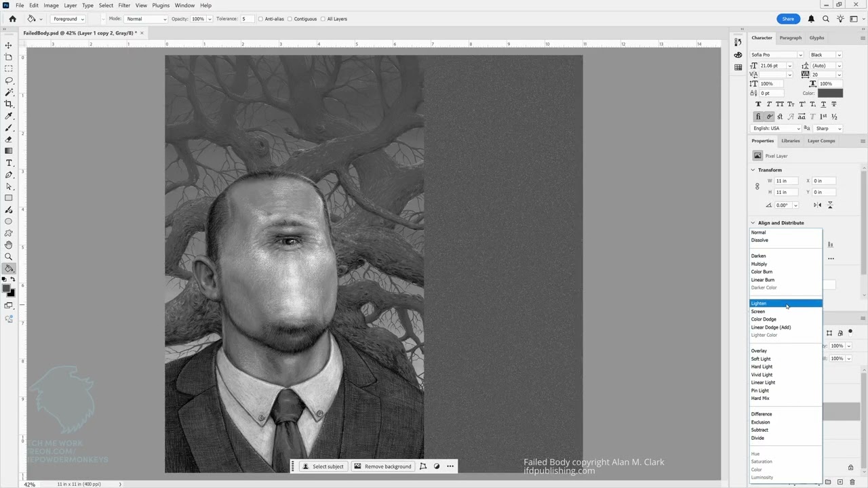This screenshot has height=488, width=868.
Task: Create a new layer with plus icon
Action: click(840, 482)
